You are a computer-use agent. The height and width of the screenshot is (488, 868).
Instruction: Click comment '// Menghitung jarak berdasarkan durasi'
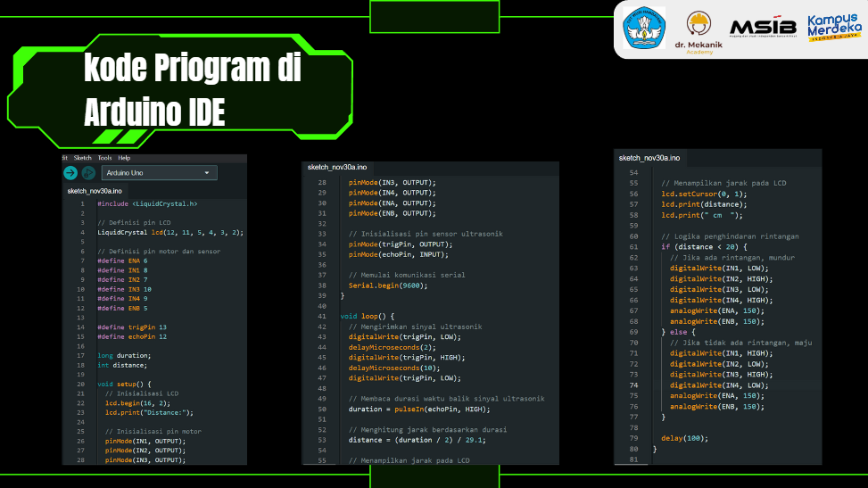[x=427, y=430]
